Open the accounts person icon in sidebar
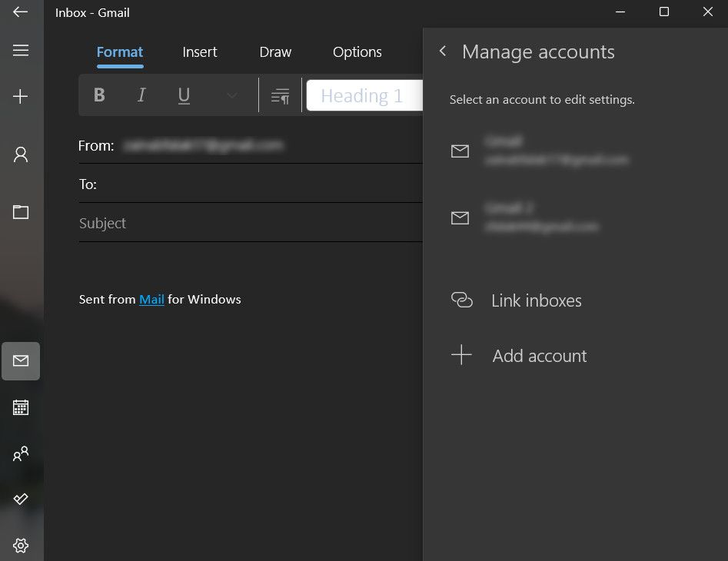Screen dimensions: 728x561 (21, 154)
